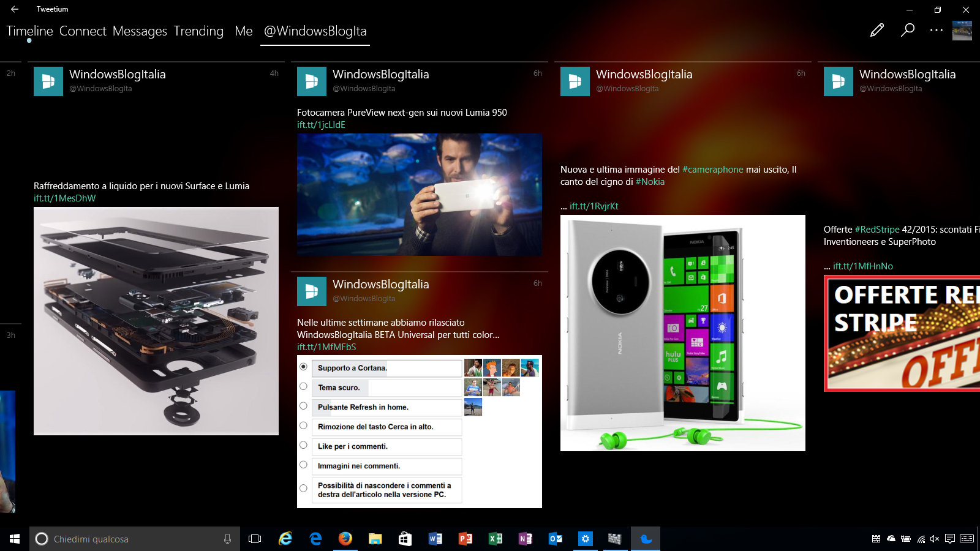
Task: Open the OneDrive cloud tray icon
Action: 891,539
